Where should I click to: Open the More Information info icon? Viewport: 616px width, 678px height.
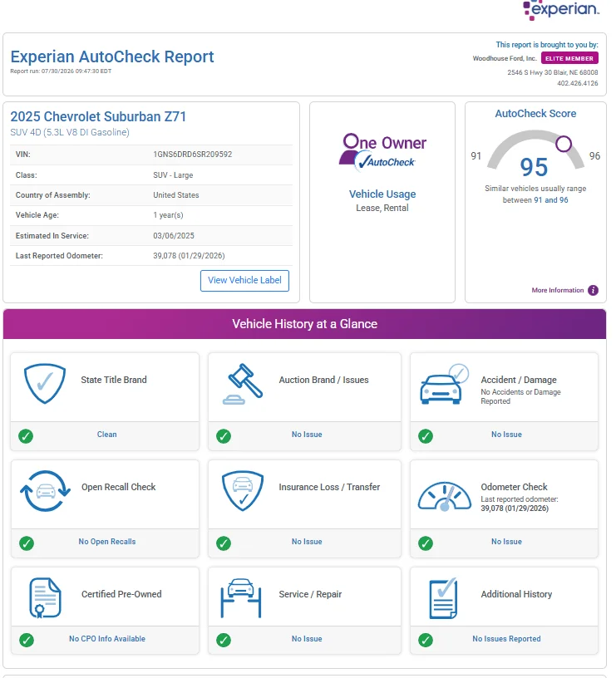594,290
